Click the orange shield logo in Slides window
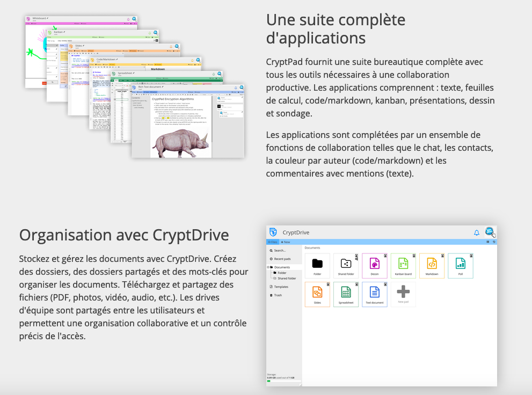 tap(71, 47)
